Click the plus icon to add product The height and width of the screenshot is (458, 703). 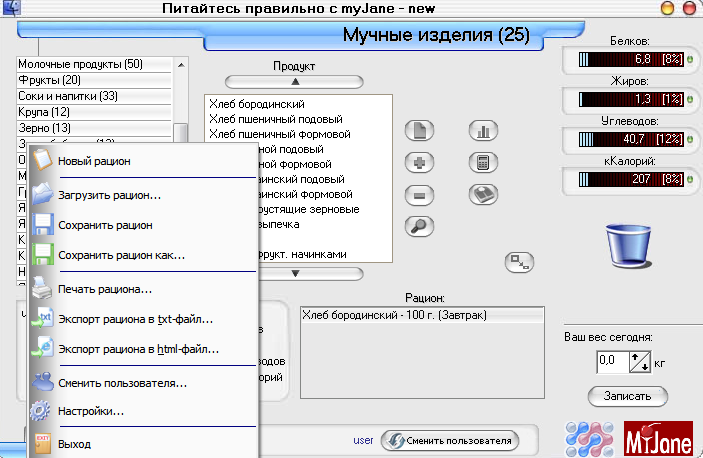419,162
